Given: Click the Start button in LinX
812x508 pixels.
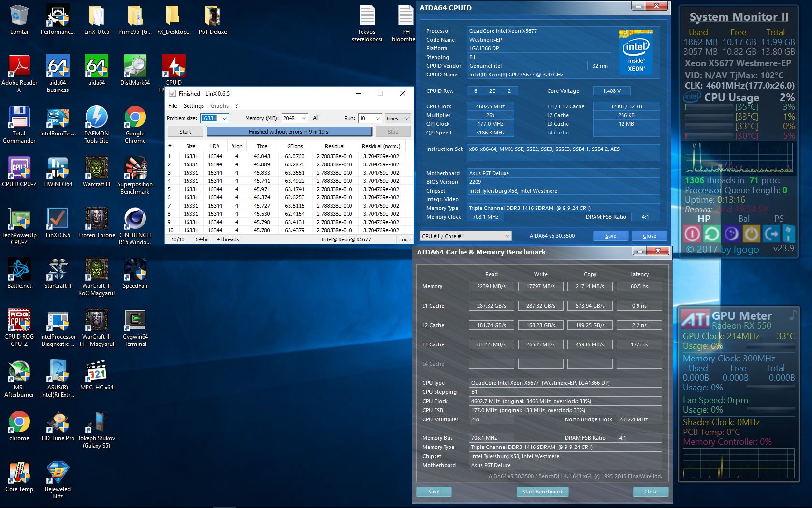Looking at the screenshot, I should click(185, 132).
